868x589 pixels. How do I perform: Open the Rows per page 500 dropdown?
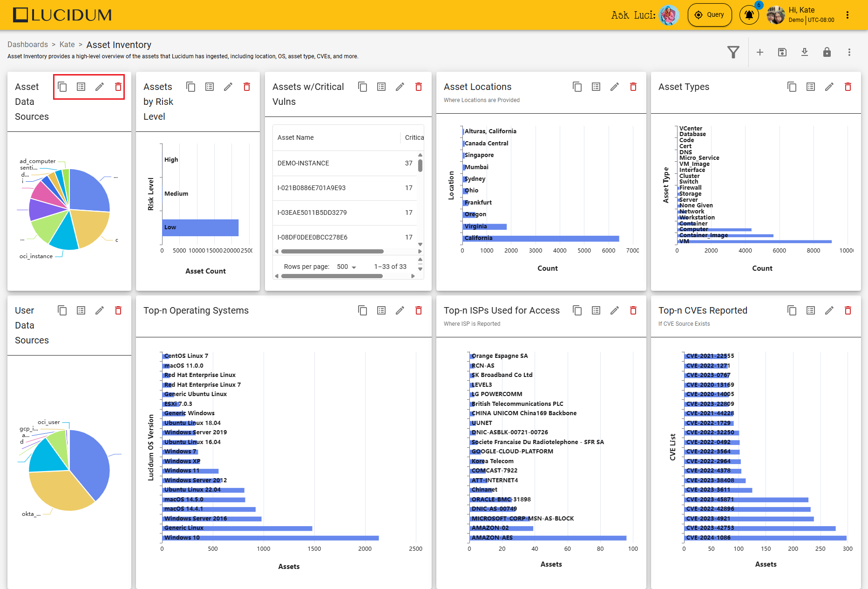(346, 267)
